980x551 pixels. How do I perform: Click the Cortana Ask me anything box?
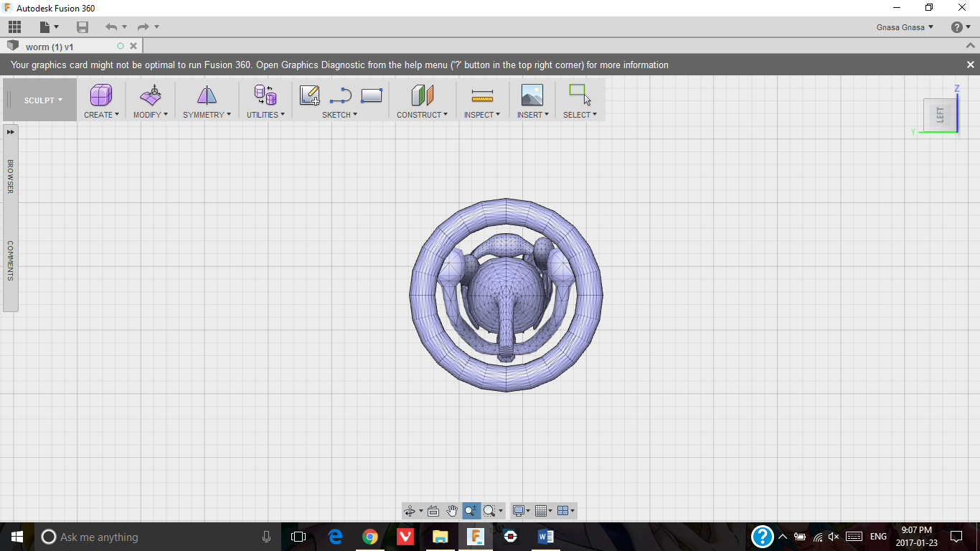tap(157, 537)
